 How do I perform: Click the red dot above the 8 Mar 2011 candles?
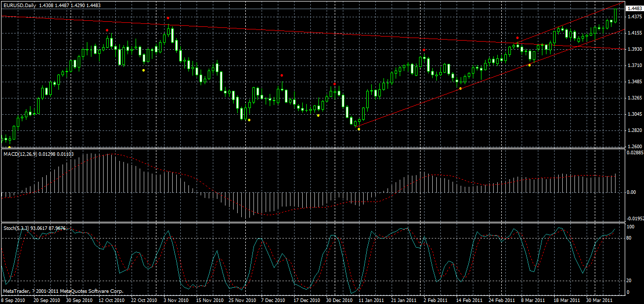[x=518, y=38]
